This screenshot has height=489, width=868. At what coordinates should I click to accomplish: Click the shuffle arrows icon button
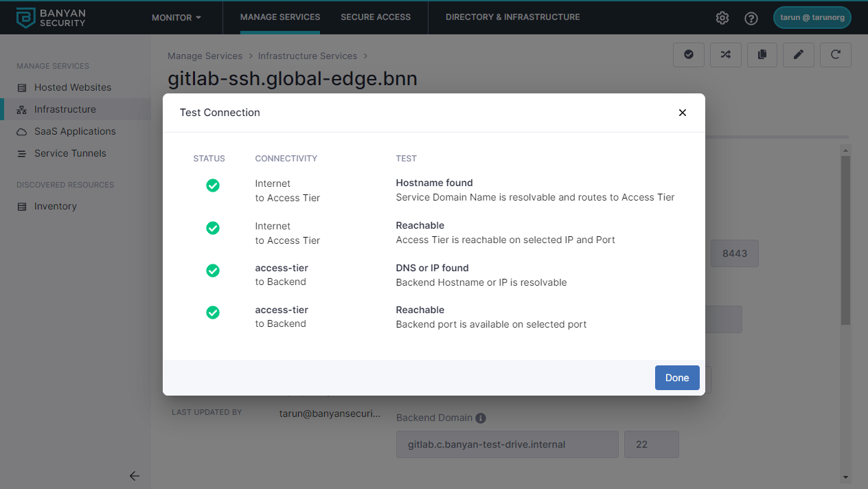click(x=725, y=55)
